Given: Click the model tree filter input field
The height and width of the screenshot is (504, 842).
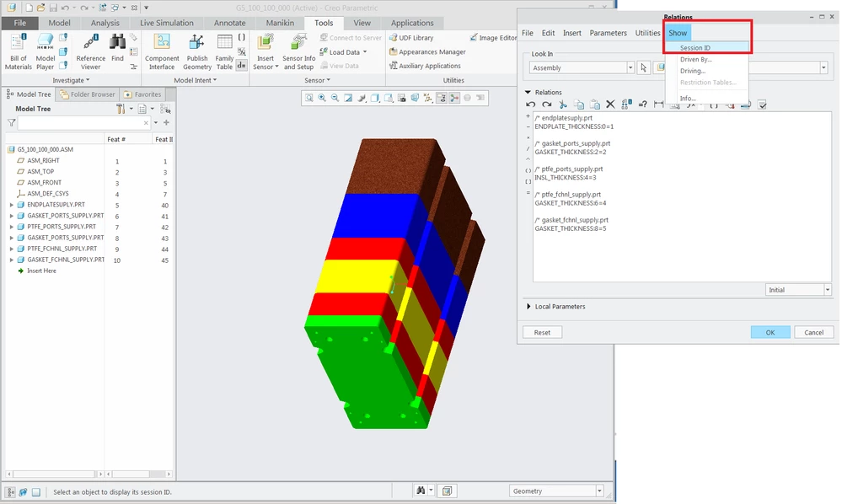Looking at the screenshot, I should pyautogui.click(x=83, y=123).
